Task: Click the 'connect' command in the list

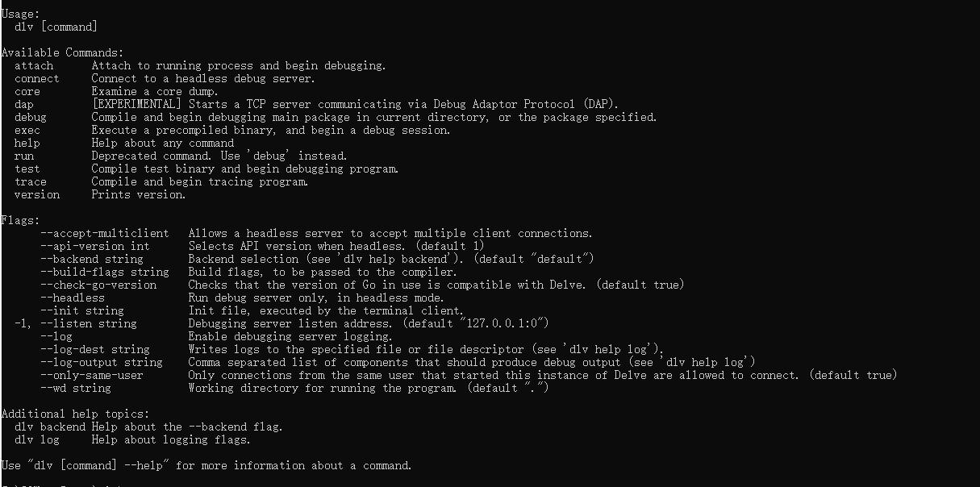Action: click(x=37, y=78)
